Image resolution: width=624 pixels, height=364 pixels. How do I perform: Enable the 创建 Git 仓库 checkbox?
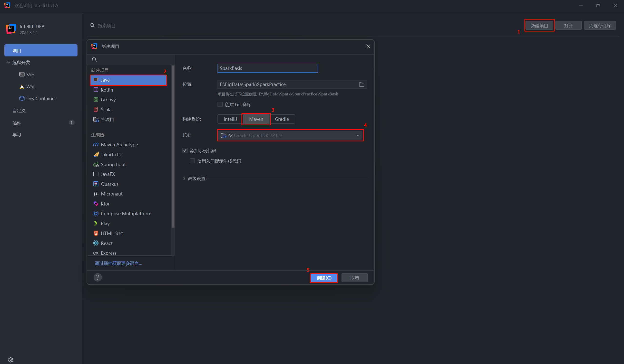(x=220, y=104)
